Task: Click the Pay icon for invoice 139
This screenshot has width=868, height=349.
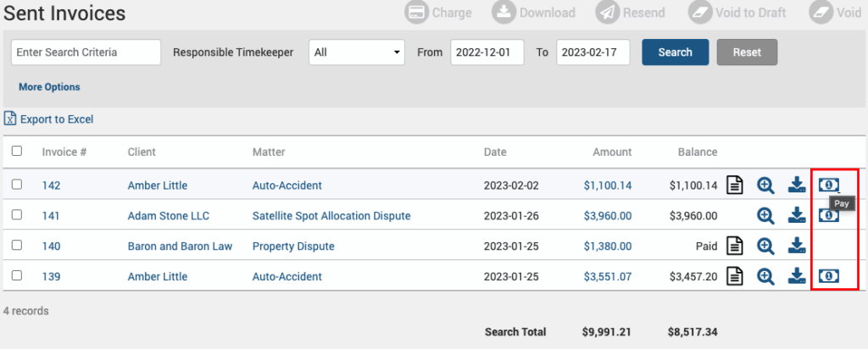Action: 828,275
